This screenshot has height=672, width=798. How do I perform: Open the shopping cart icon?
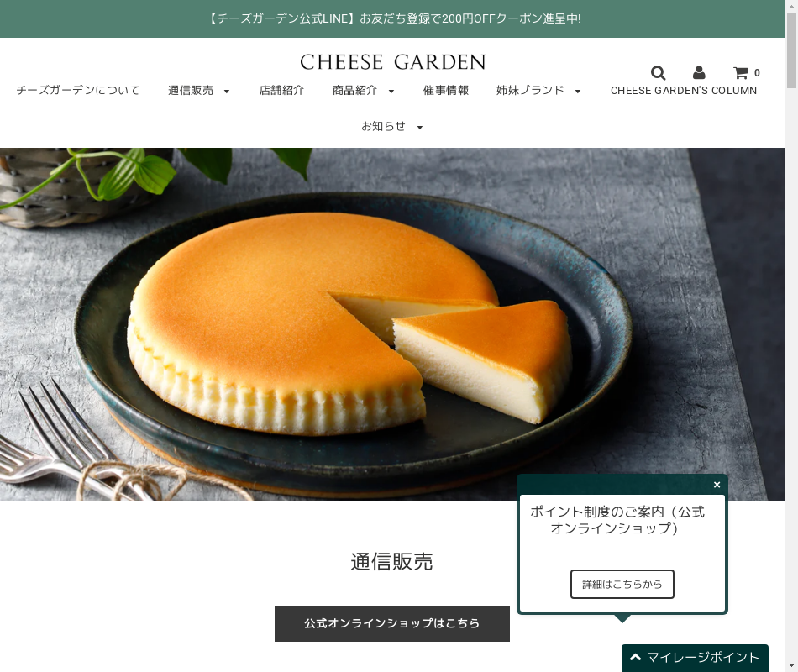click(x=741, y=73)
